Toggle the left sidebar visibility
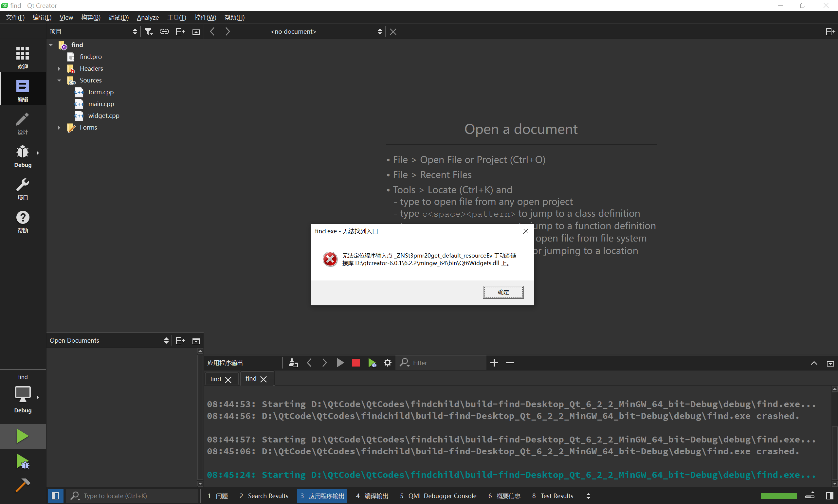The height and width of the screenshot is (504, 838). tap(55, 496)
